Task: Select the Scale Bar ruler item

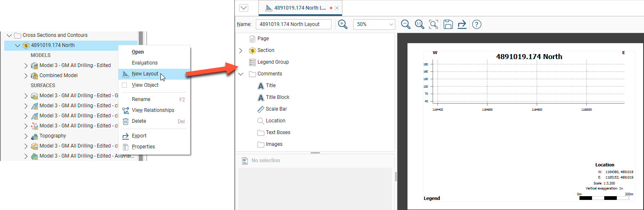Action: [x=275, y=109]
